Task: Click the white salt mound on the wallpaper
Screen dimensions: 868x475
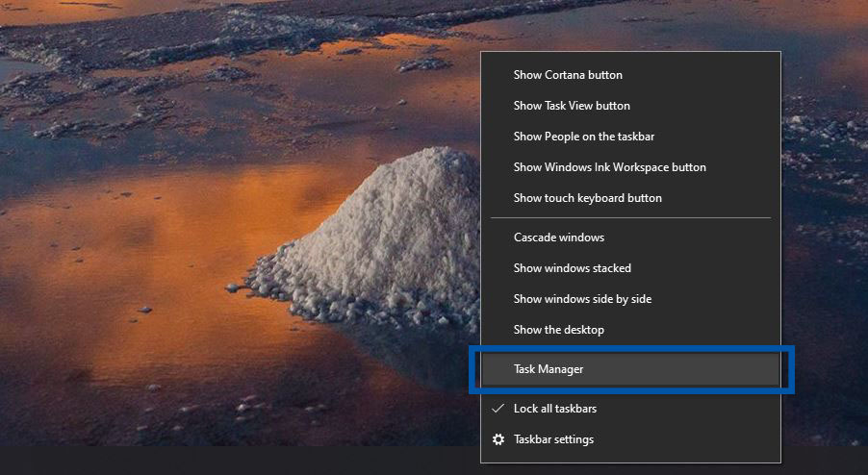Action: (385, 231)
